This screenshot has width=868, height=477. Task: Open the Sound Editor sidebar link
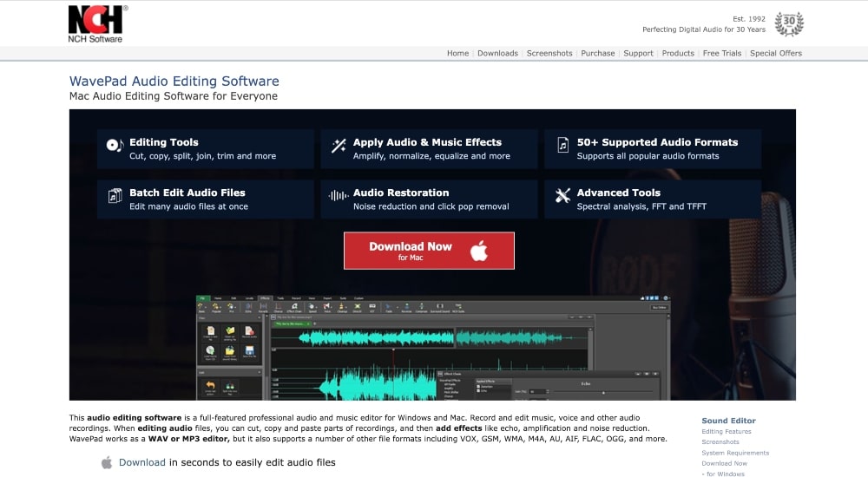coord(728,421)
